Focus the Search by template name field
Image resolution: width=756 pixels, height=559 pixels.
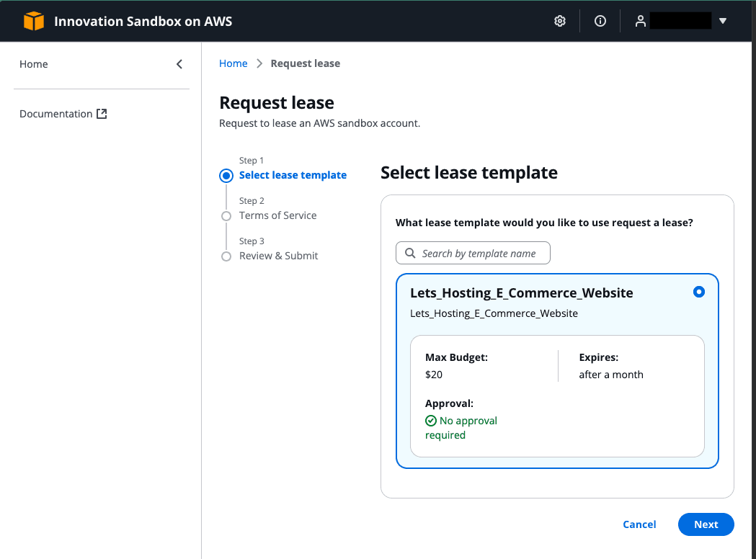pos(479,254)
